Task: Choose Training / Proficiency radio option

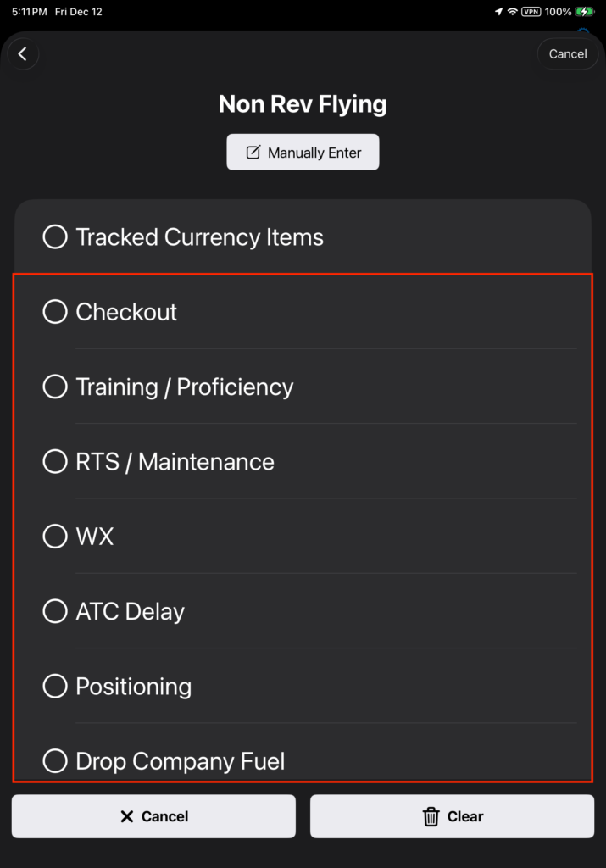Action: 55,387
